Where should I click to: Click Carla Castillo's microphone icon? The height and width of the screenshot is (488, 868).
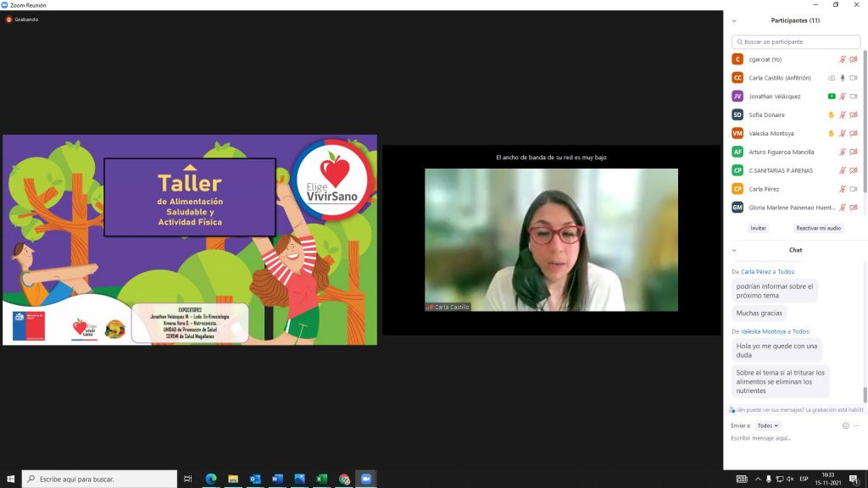[x=842, y=78]
